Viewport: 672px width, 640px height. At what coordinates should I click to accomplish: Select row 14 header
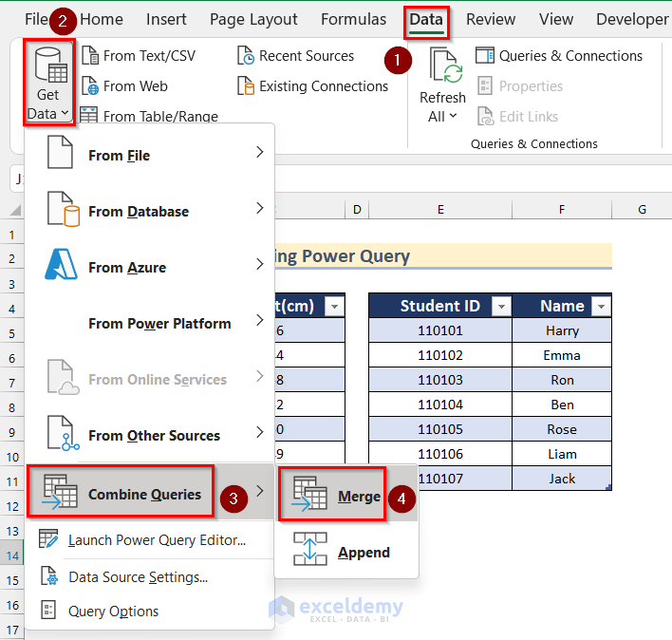[x=12, y=556]
